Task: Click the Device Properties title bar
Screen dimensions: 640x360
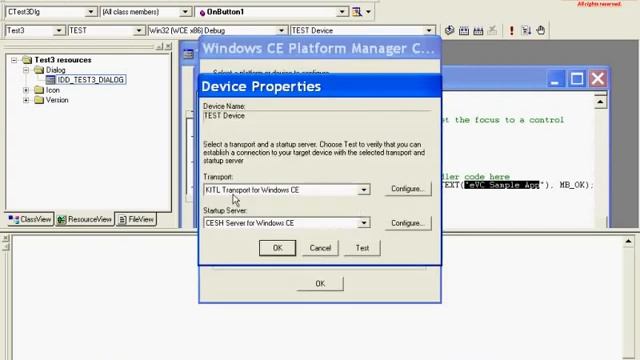Action: click(320, 87)
